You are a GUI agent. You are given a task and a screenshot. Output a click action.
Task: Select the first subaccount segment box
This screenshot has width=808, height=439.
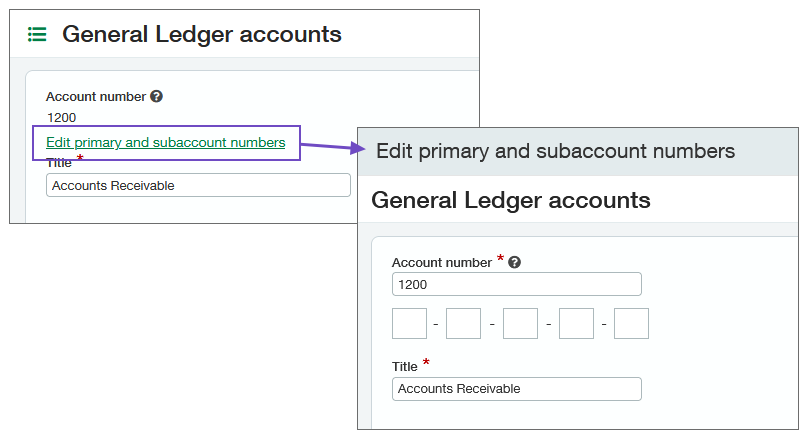409,324
